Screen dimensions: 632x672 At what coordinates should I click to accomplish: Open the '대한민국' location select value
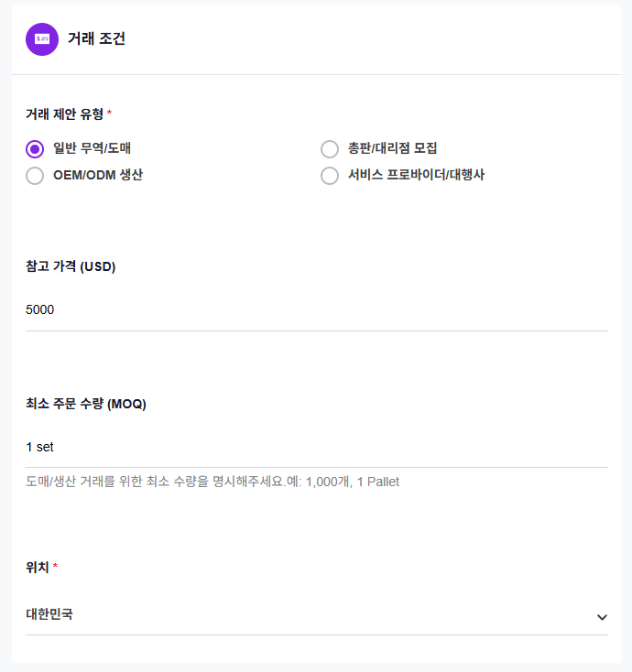coord(49,614)
